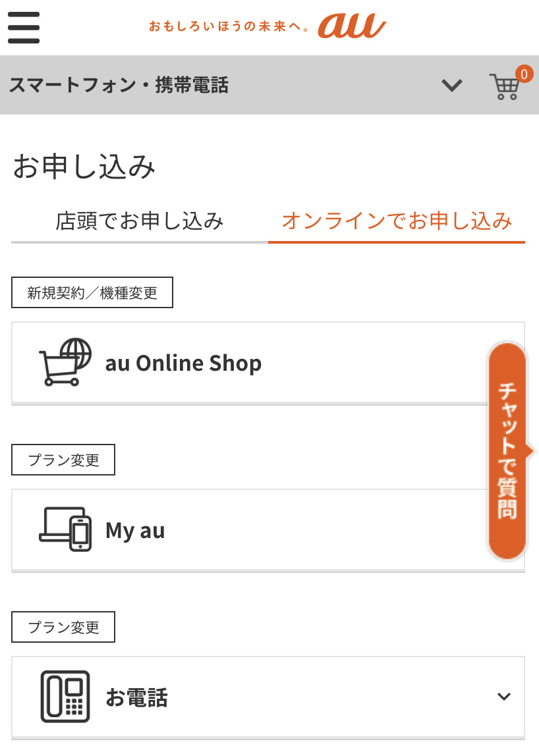539x756 pixels.
Task: Open the shopping cart
Action: [505, 86]
